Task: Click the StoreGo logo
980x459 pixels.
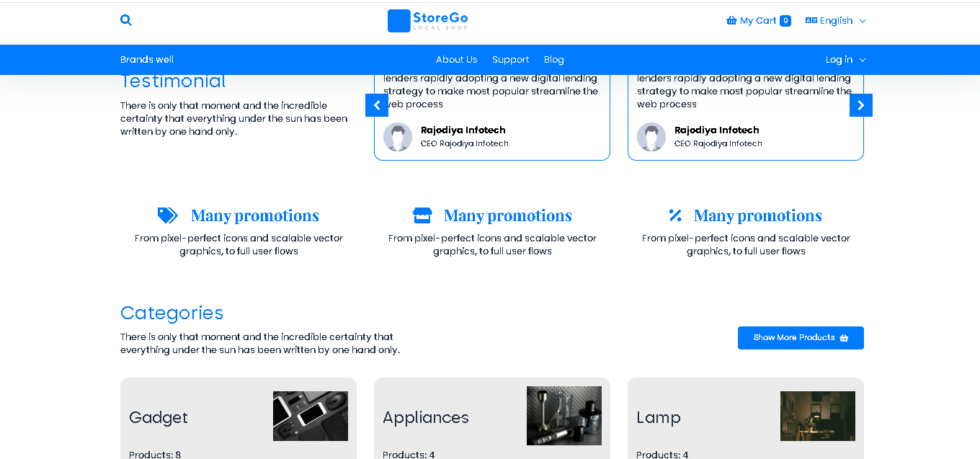Action: tap(427, 21)
